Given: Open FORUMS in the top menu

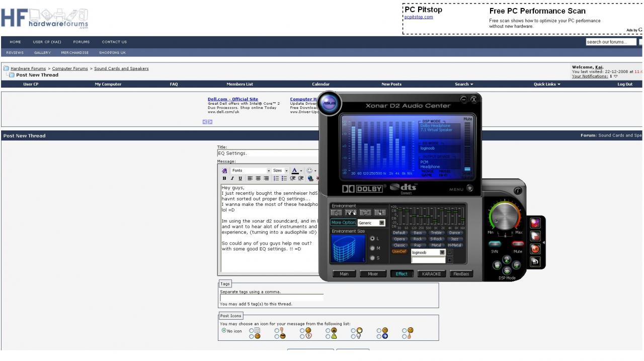Looking at the screenshot, I should click(x=81, y=42).
